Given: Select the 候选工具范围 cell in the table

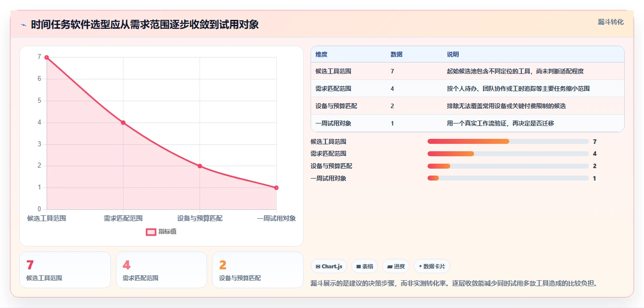Looking at the screenshot, I should [333, 71].
